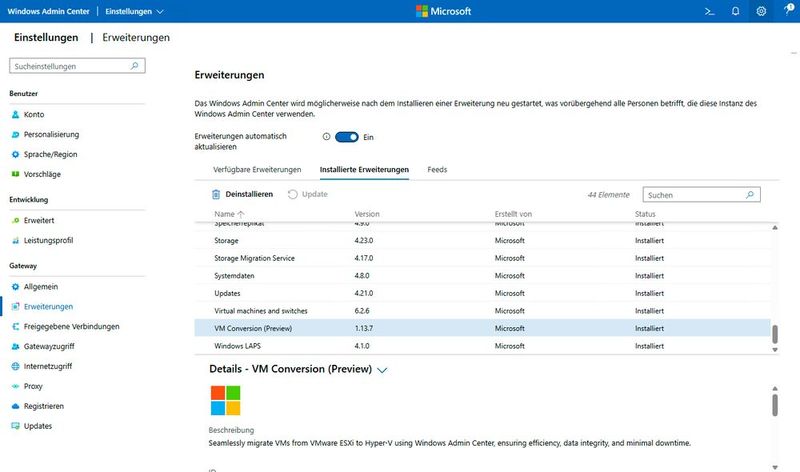Viewport: 800px width, 472px height.
Task: Click the list scrollbar down arrow
Action: click(775, 350)
